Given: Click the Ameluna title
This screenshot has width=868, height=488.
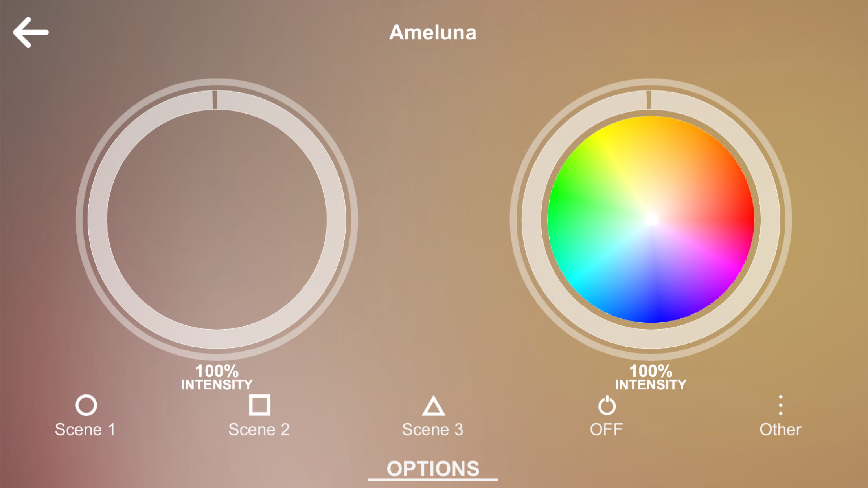Looking at the screenshot, I should click(x=433, y=32).
